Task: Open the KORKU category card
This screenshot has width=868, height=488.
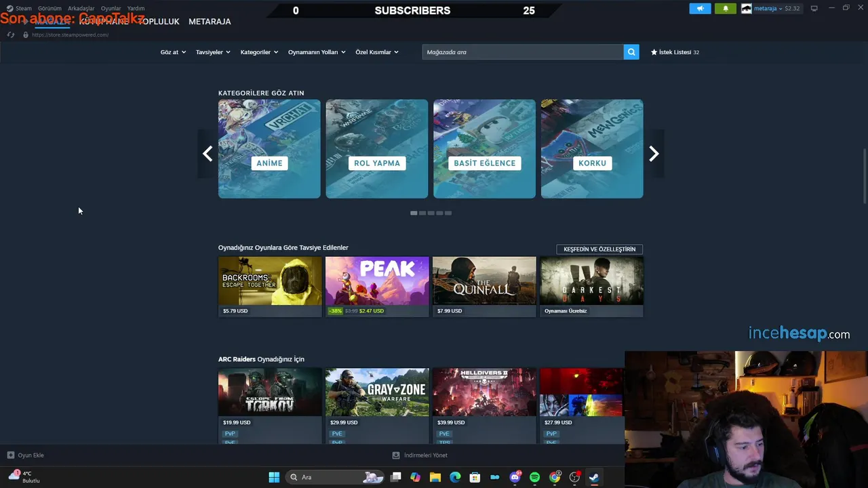Action: click(x=592, y=149)
